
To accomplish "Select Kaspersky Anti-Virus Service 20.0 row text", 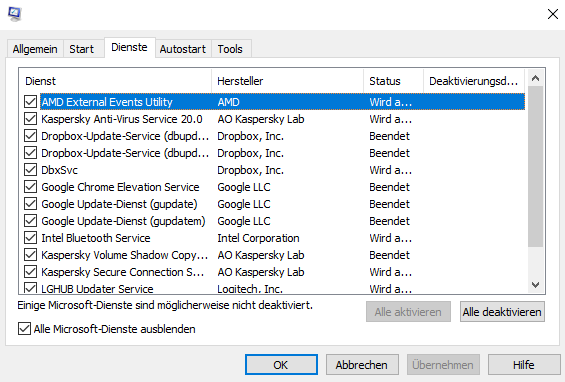I will pyautogui.click(x=122, y=119).
